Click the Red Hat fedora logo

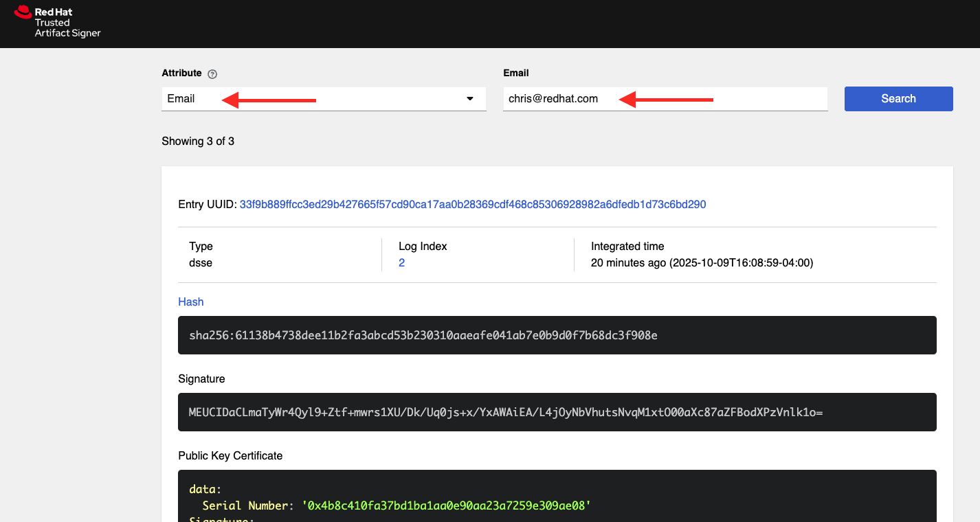click(23, 12)
